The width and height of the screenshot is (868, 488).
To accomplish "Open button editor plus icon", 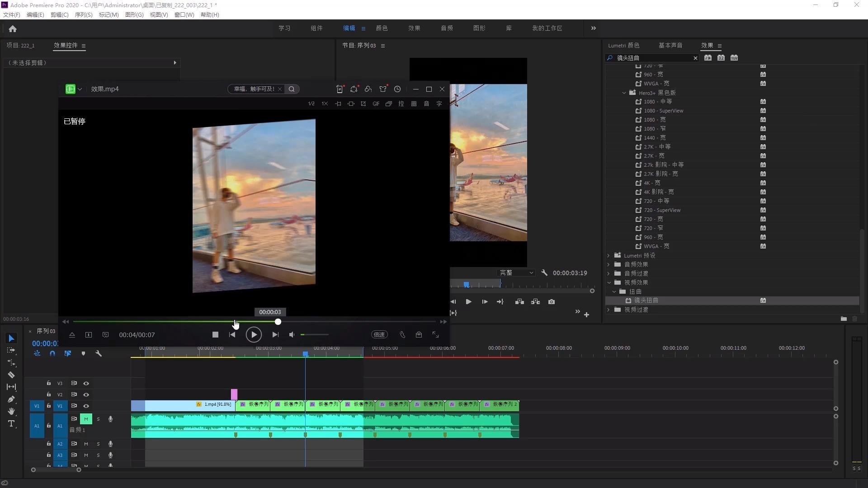I will click(586, 315).
